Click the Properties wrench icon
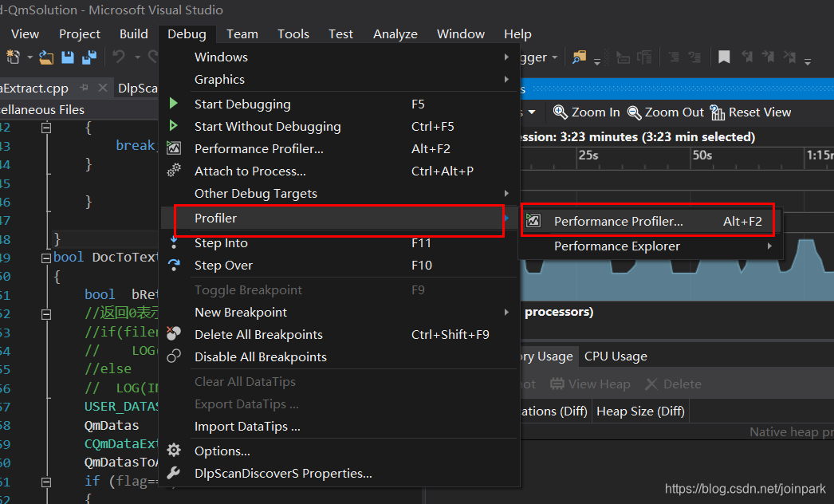Viewport: 834px width, 504px height. point(174,473)
